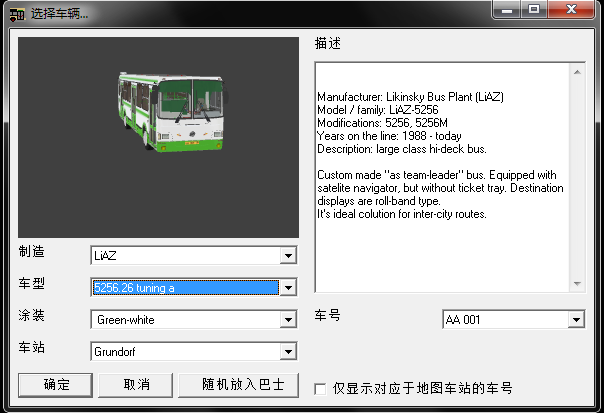Image resolution: width=604 pixels, height=413 pixels.
Task: Click the 制造 label
Action: coord(32,252)
